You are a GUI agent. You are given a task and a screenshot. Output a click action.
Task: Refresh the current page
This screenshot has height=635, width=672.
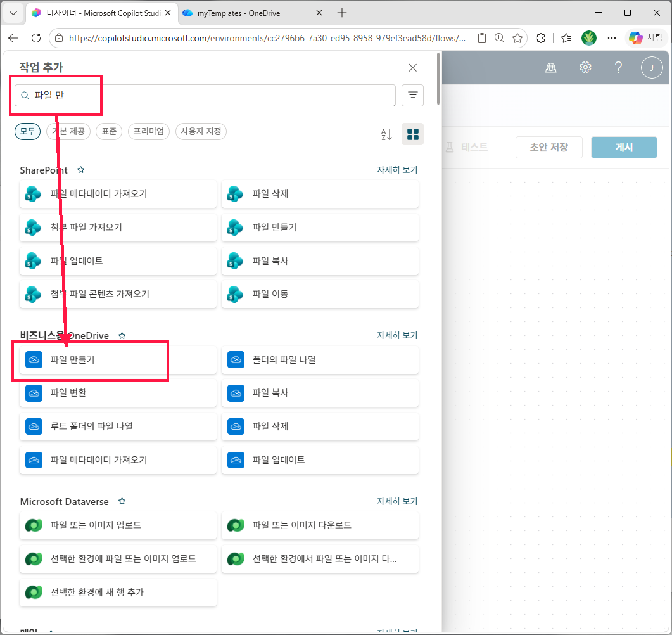tap(36, 38)
